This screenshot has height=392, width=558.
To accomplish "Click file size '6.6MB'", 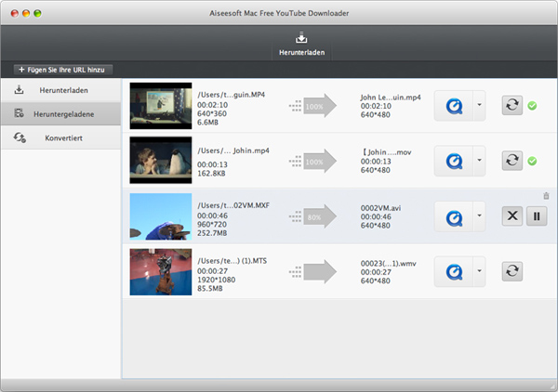I will tap(207, 123).
